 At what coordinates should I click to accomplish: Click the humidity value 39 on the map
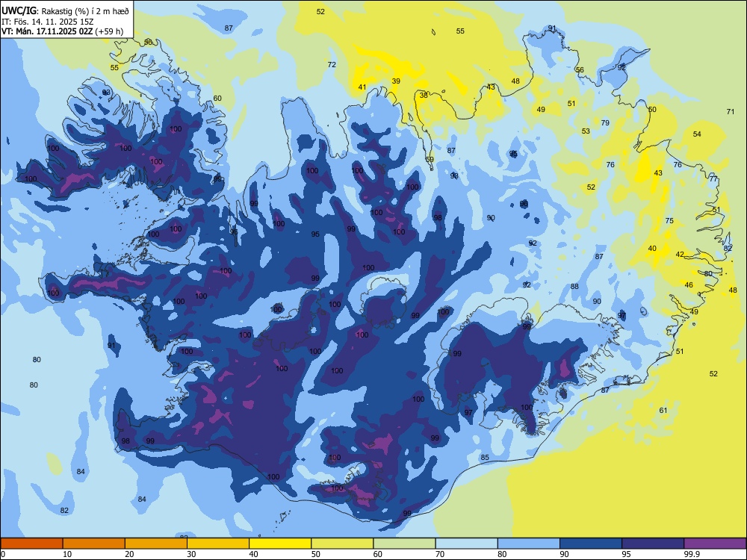[396, 81]
